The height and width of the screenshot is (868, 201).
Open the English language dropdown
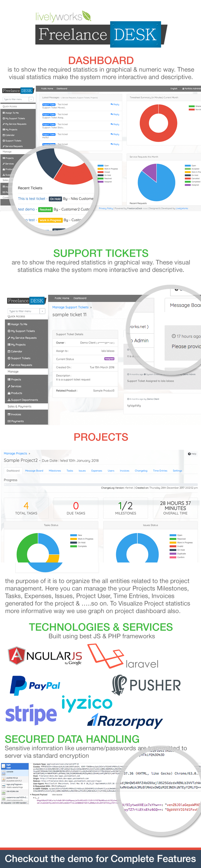click(174, 88)
